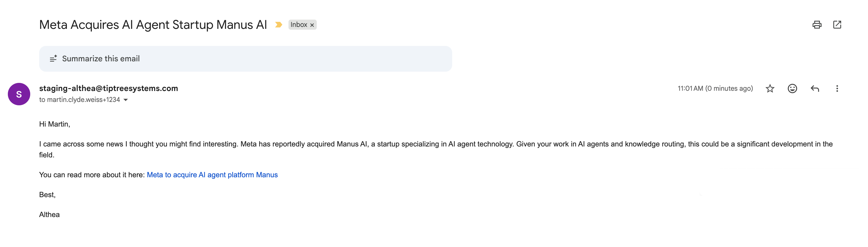868x247 pixels.
Task: Click sender address staging-althea@tiptreesystems.com
Action: (x=109, y=88)
